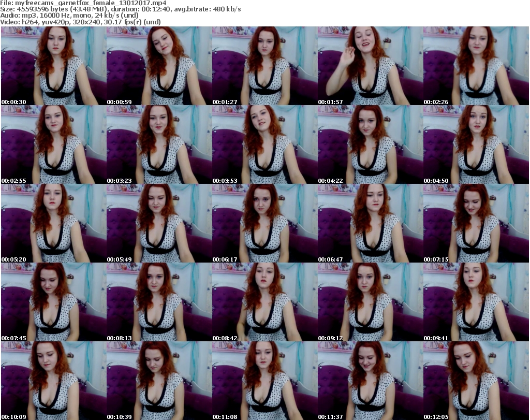The image size is (530, 420).
Task: Click the Size and duration info line
Action: click(x=121, y=9)
